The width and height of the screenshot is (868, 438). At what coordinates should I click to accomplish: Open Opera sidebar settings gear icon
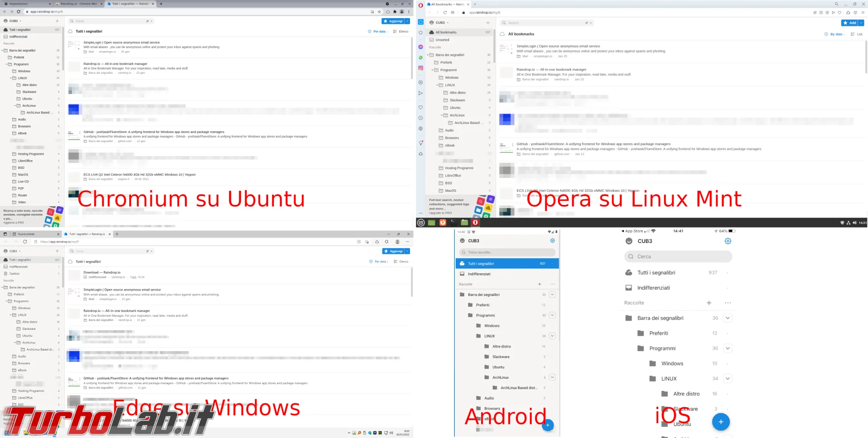click(x=420, y=129)
